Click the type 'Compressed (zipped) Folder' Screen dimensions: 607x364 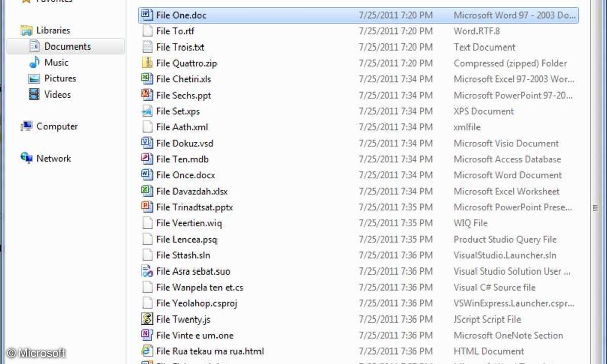[510, 63]
